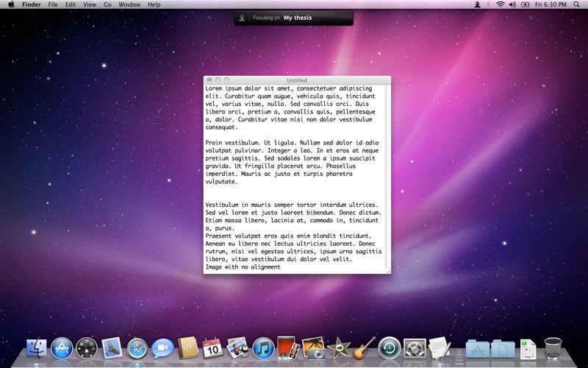
Task: Click the Untitled window title bar
Action: (297, 80)
